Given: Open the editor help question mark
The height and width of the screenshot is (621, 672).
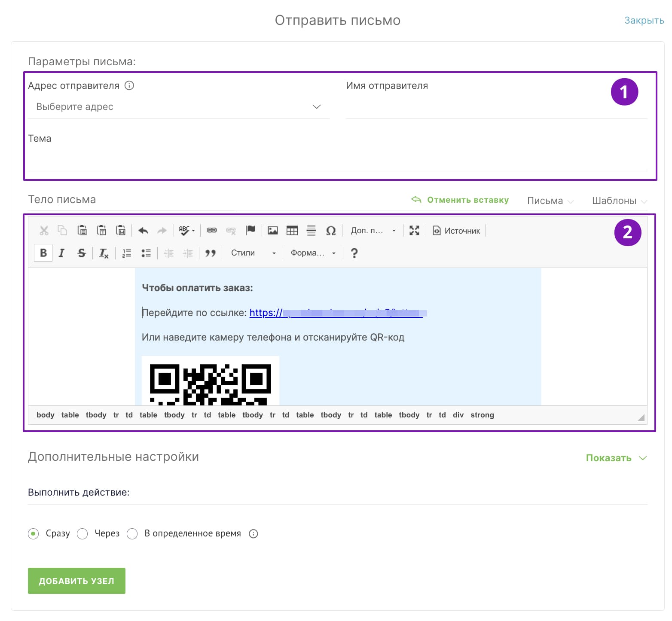Looking at the screenshot, I should coord(354,253).
